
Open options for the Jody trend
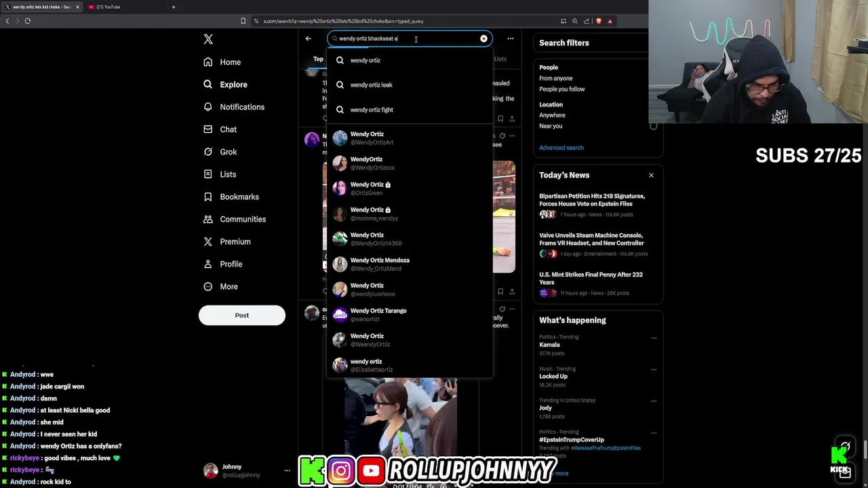point(654,401)
